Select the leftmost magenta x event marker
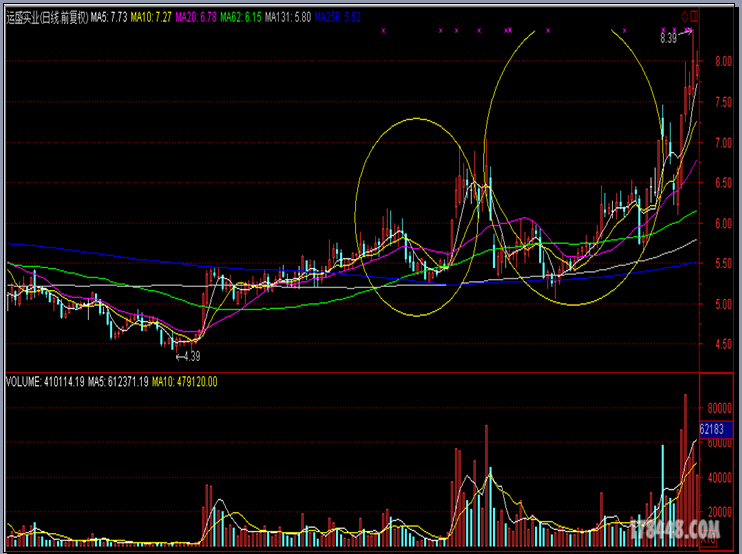Screen dimensions: 742x554 click(383, 31)
